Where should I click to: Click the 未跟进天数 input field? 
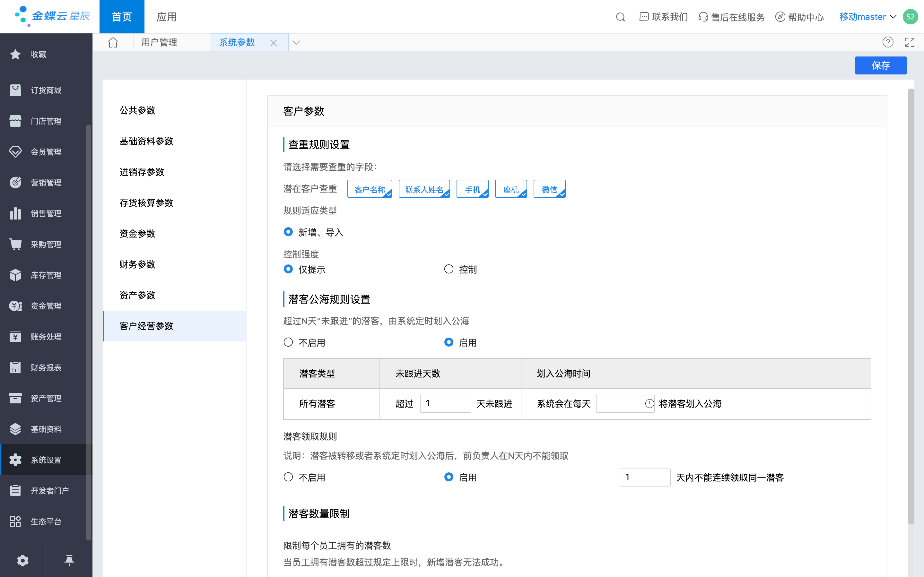[x=445, y=403]
